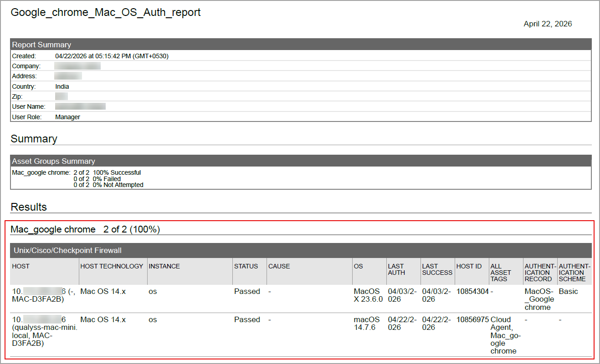The height and width of the screenshot is (364, 600).
Task: Click Passed status in the 10854304 row
Action: pos(247,292)
